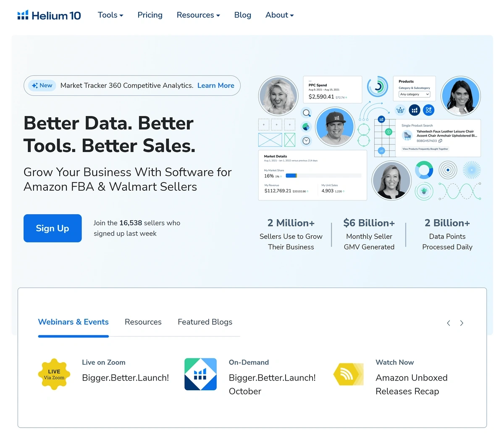Click the radial progress ring beside PPC Spend

coord(378,87)
